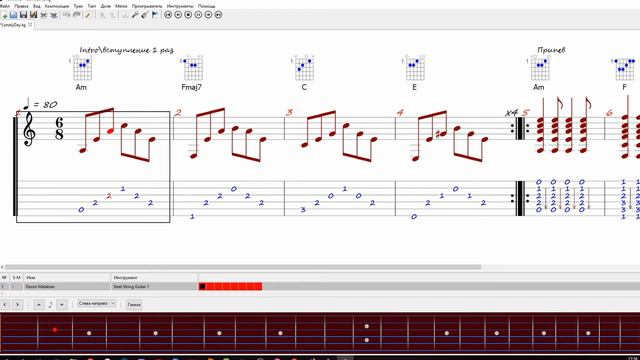
Task: Click the fretboard right arrow button
Action: tap(17, 304)
